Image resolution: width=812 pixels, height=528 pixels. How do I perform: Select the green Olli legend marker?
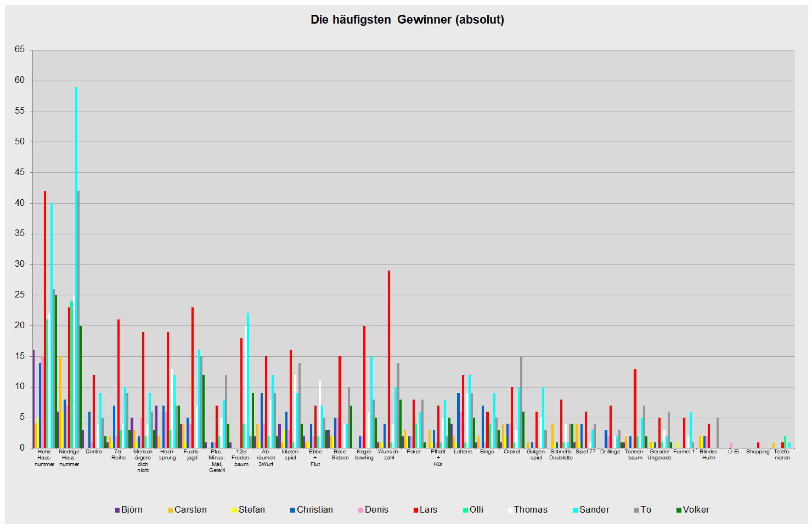click(466, 510)
